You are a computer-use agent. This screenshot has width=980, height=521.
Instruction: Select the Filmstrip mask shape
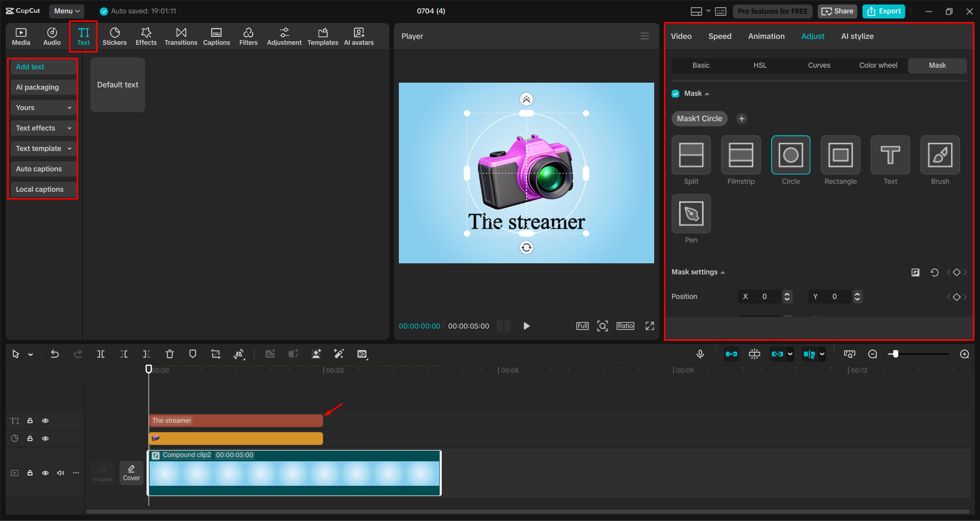pyautogui.click(x=740, y=156)
